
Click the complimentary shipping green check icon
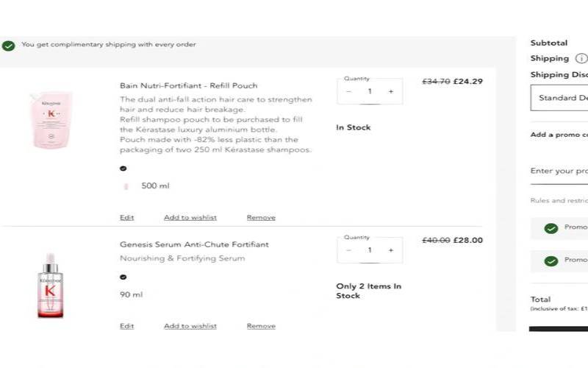[8, 46]
